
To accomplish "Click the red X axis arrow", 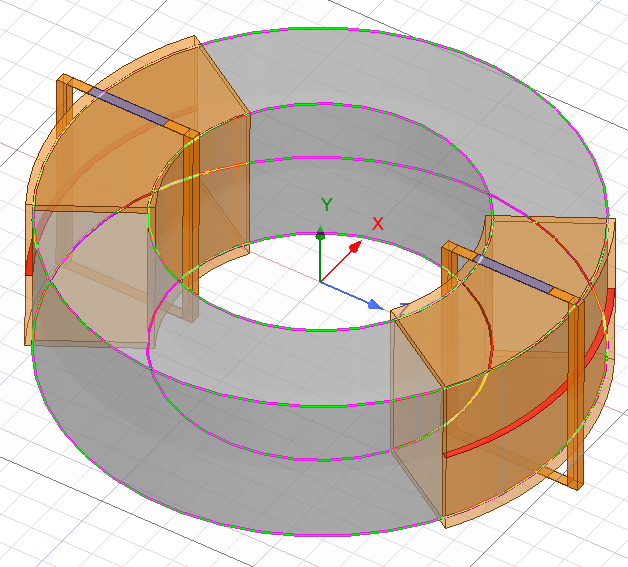I will [340, 261].
